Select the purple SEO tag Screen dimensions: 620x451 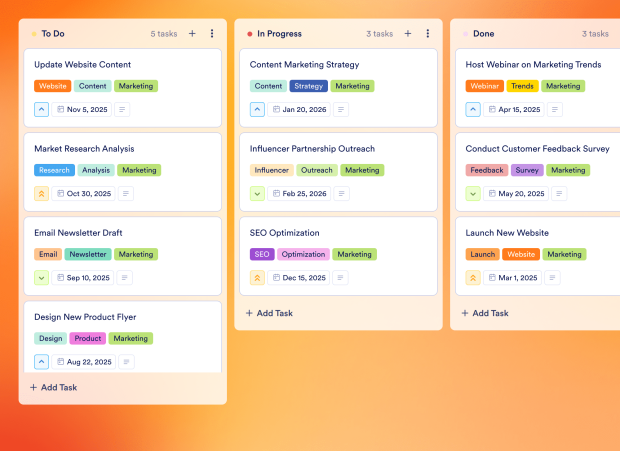[x=261, y=254]
